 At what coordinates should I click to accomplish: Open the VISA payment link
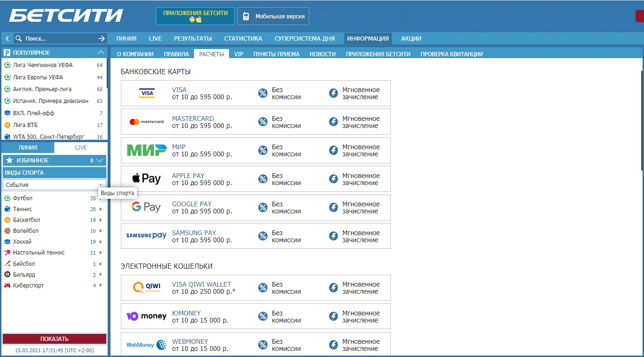pos(179,90)
